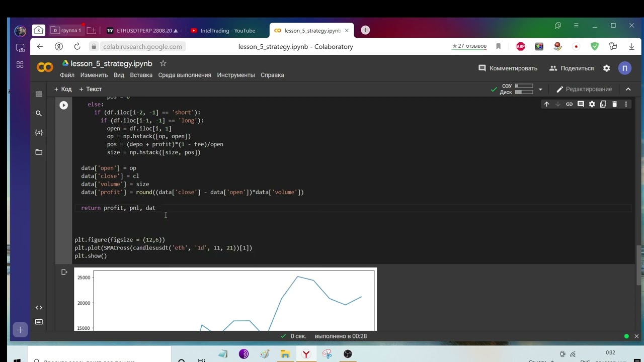Image resolution: width=644 pixels, height=362 pixels.
Task: Open the 27 отзывов reviews link
Action: click(x=469, y=46)
